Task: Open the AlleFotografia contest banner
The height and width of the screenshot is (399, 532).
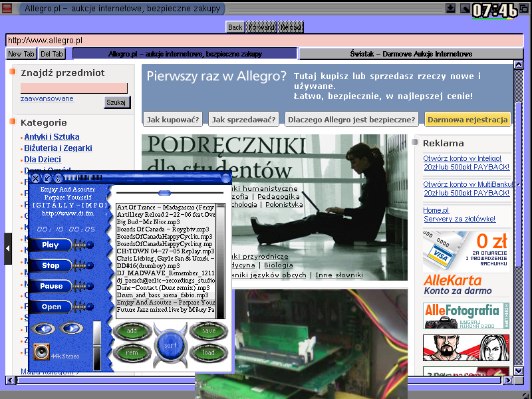Action: 466,316
